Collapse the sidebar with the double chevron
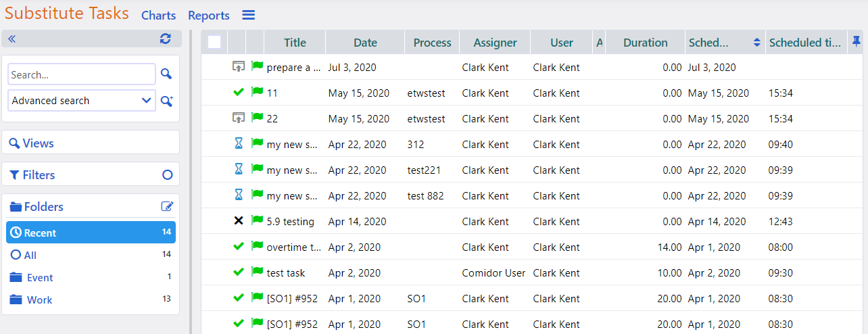This screenshot has height=334, width=868. click(x=11, y=39)
